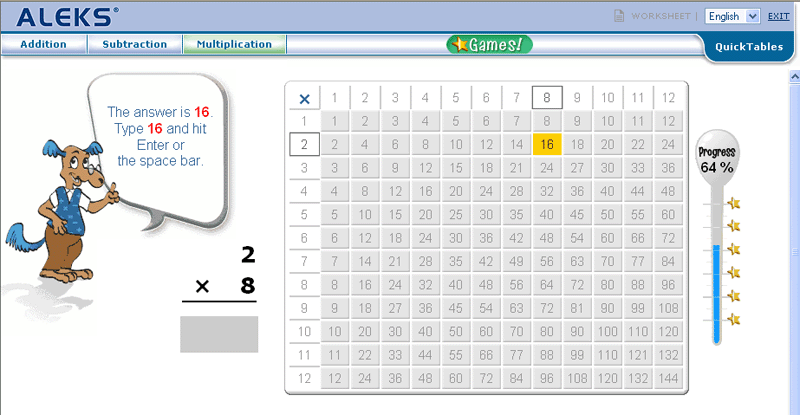
Task: Click the highlighted yellow 16 cell
Action: click(x=547, y=144)
